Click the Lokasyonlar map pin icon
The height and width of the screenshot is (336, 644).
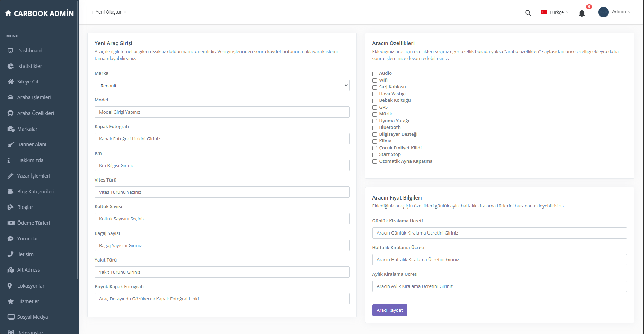(x=10, y=286)
